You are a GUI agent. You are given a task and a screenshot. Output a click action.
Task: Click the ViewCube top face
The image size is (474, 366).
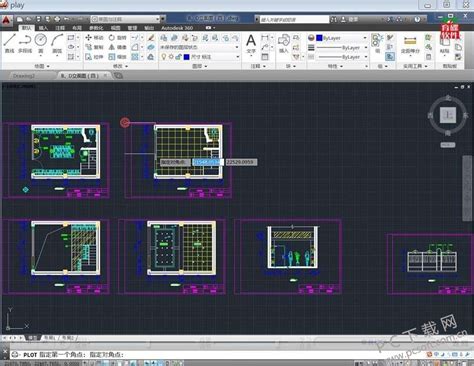[x=448, y=115]
